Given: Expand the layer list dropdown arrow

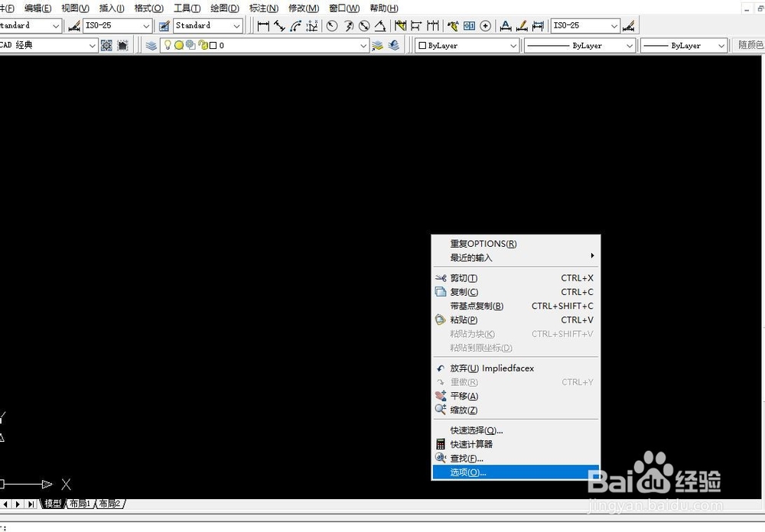Looking at the screenshot, I should coord(363,45).
